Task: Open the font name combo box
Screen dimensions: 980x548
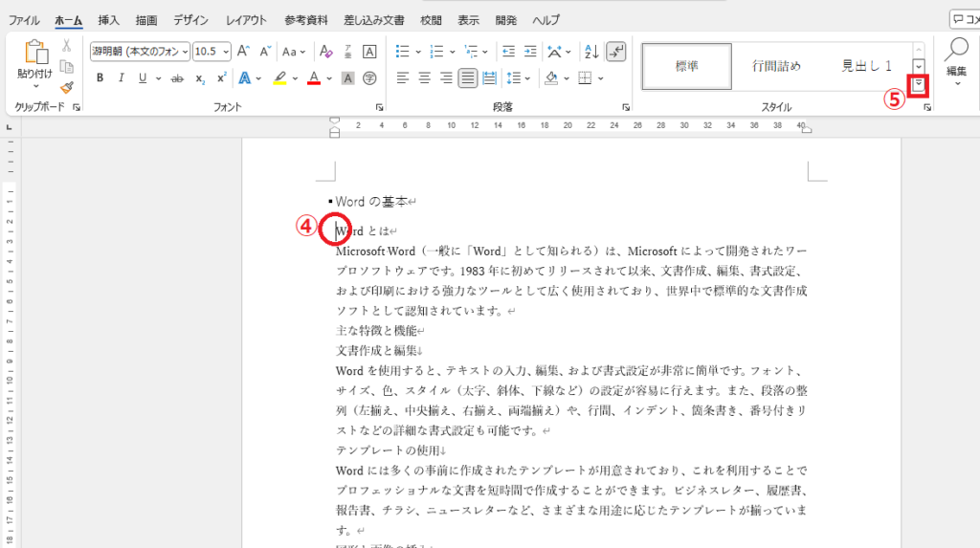Action: [140, 52]
